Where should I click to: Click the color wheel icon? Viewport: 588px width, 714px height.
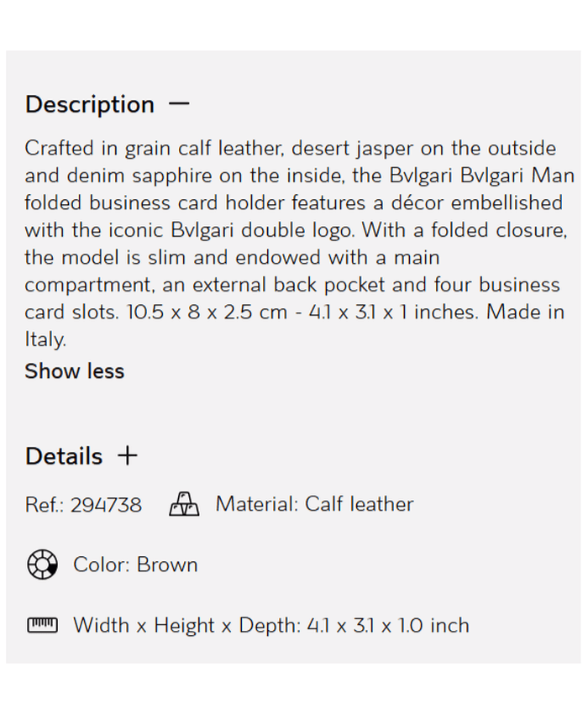click(x=43, y=564)
